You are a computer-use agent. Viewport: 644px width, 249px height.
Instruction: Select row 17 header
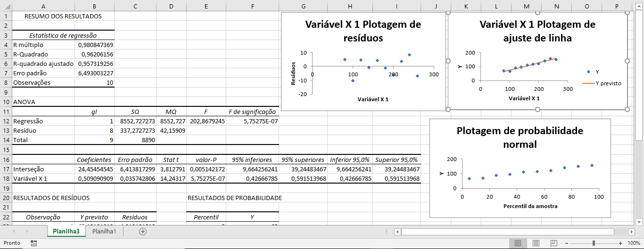click(x=6, y=169)
